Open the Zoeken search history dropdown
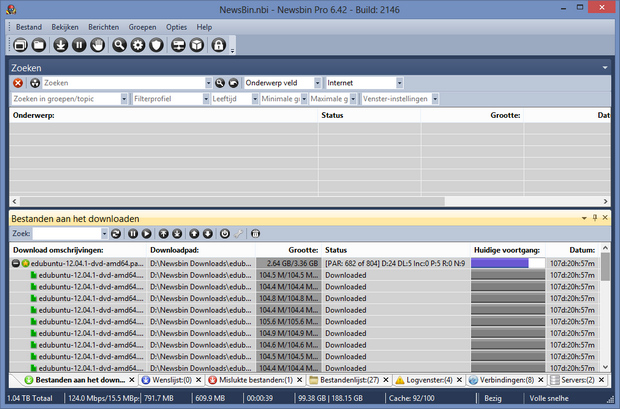The height and width of the screenshot is (409, 620). coord(208,83)
